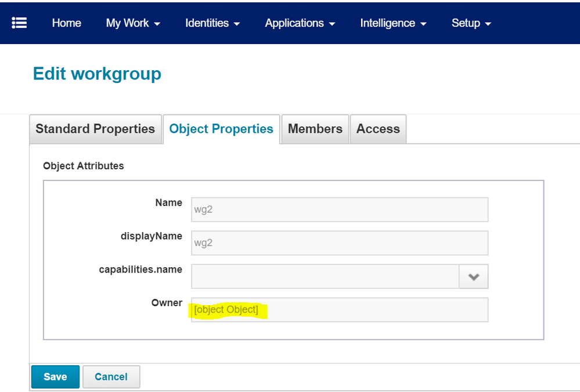The image size is (580, 392).
Task: Click the Object Attributes section label
Action: [84, 166]
